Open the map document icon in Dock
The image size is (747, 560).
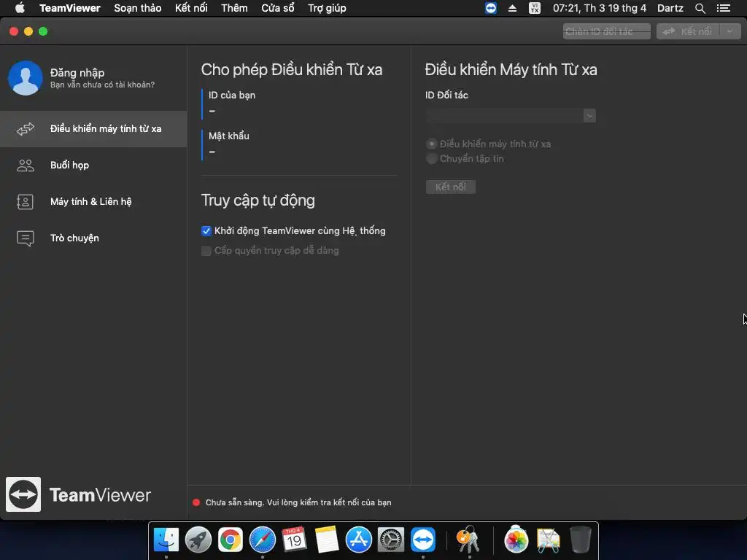[x=549, y=540]
